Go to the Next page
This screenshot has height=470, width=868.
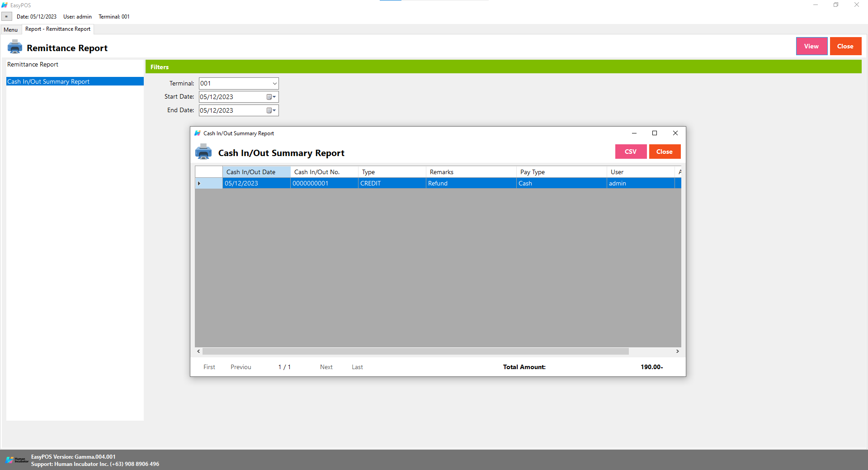(326, 367)
